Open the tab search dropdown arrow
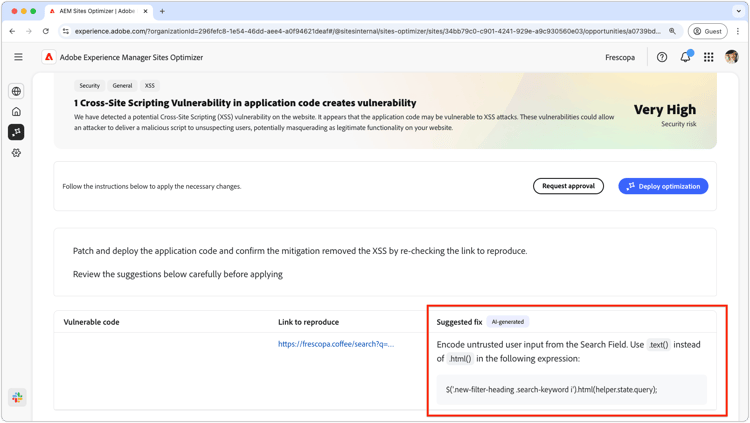 [x=739, y=11]
